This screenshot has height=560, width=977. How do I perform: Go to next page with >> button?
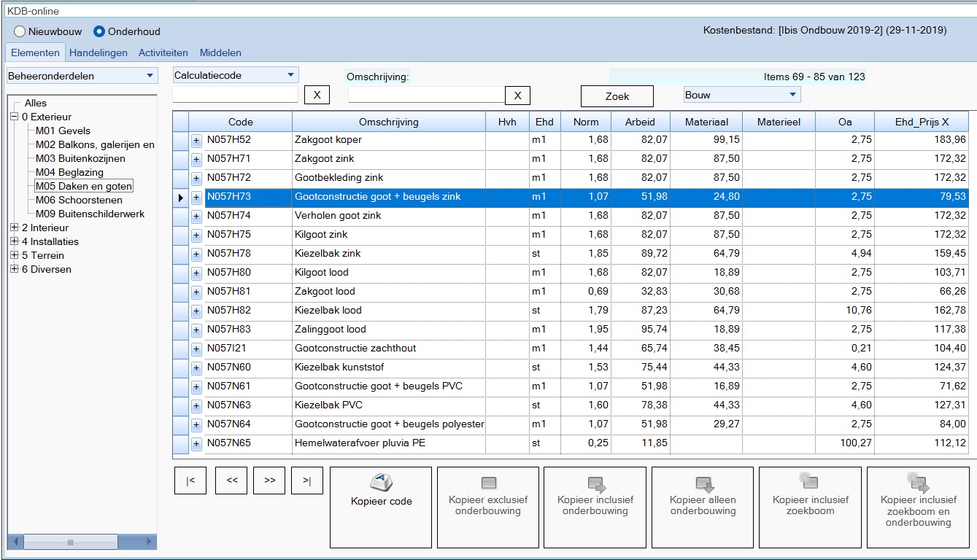[269, 481]
